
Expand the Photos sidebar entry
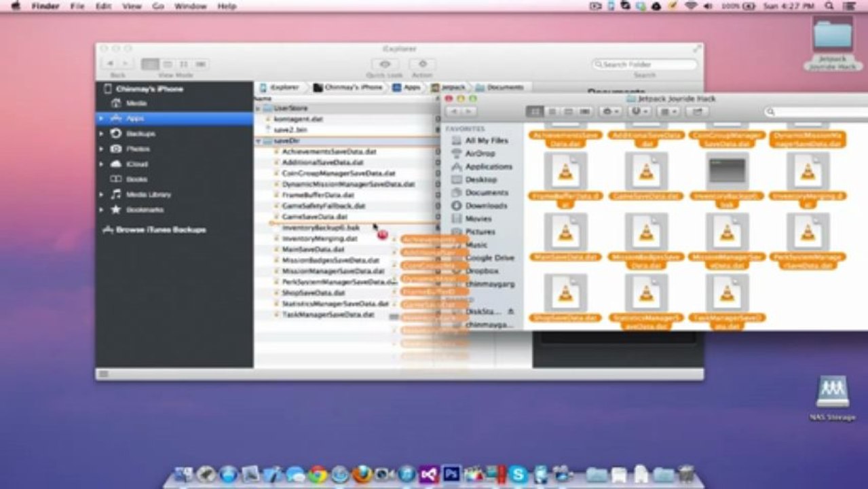point(101,149)
